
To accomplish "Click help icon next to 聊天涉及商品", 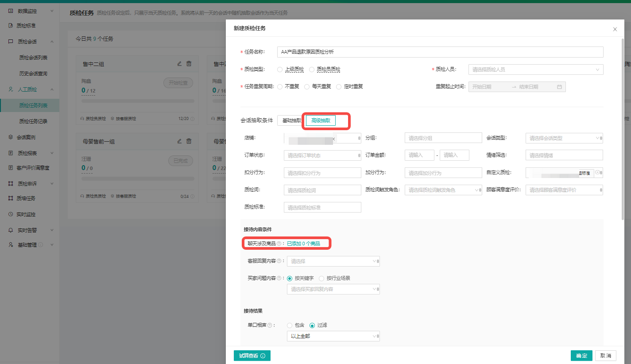I will [x=279, y=244].
